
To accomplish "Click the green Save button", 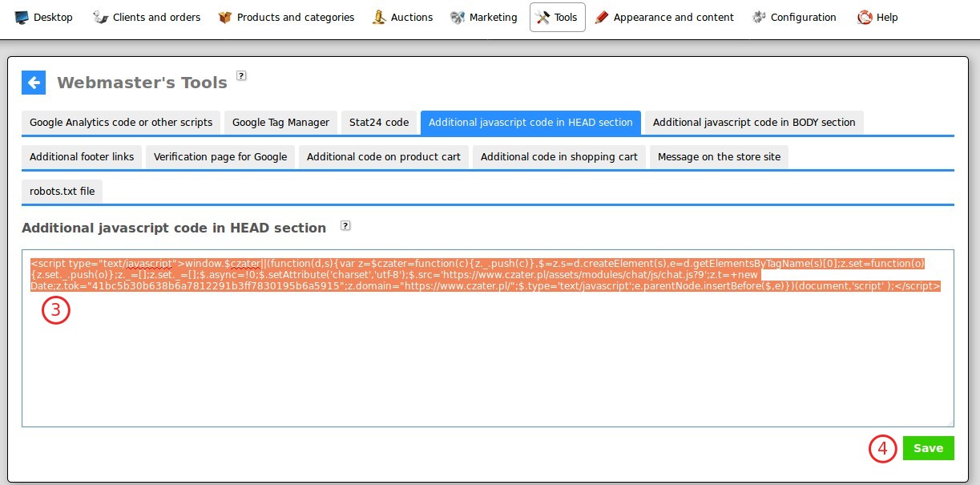I will pyautogui.click(x=928, y=448).
